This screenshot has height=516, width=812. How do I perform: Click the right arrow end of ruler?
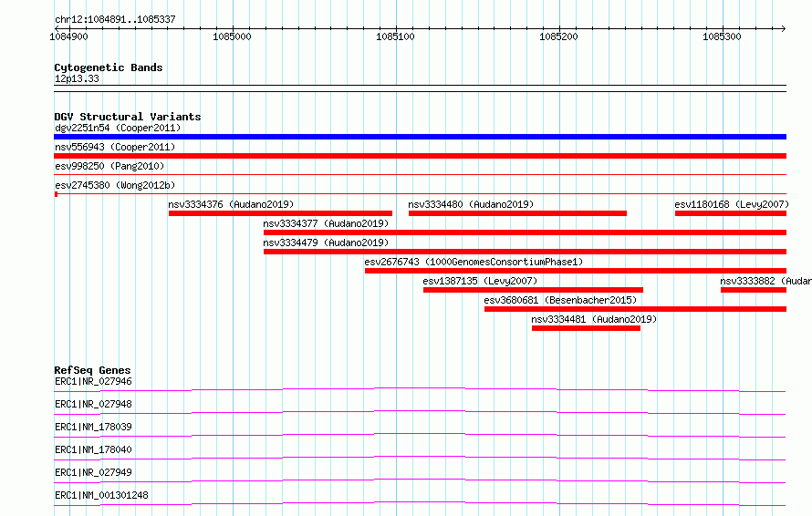[784, 28]
